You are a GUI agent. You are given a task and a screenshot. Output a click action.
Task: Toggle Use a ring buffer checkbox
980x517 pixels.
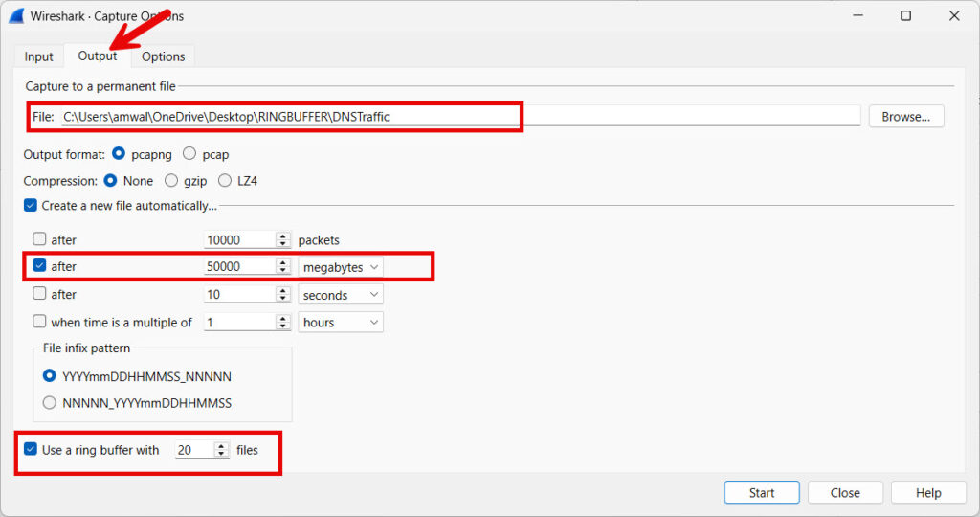point(31,450)
